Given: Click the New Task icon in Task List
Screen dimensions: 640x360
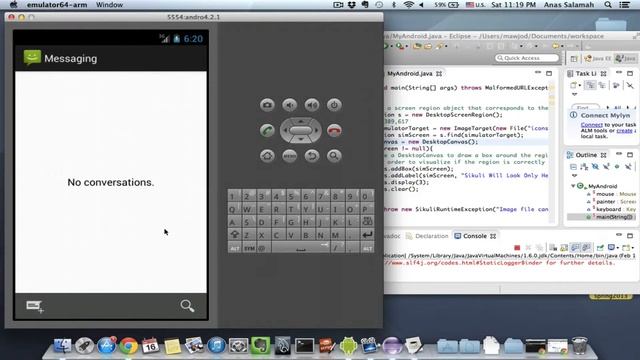Looking at the screenshot, I should [x=573, y=85].
